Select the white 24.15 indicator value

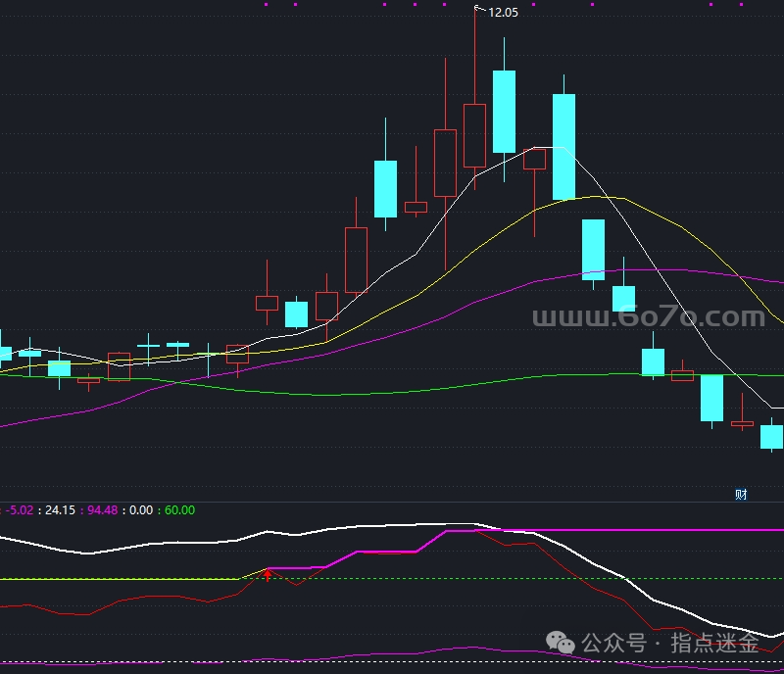[x=60, y=510]
